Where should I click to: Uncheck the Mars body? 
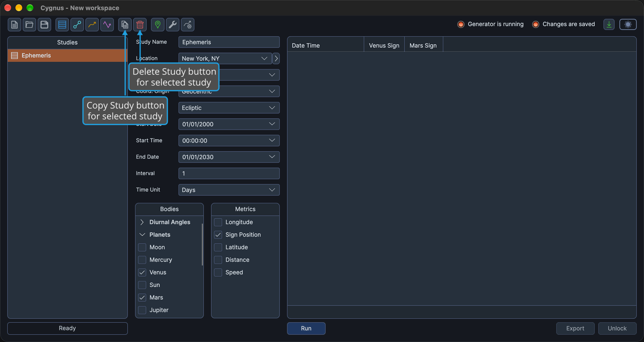[142, 298]
